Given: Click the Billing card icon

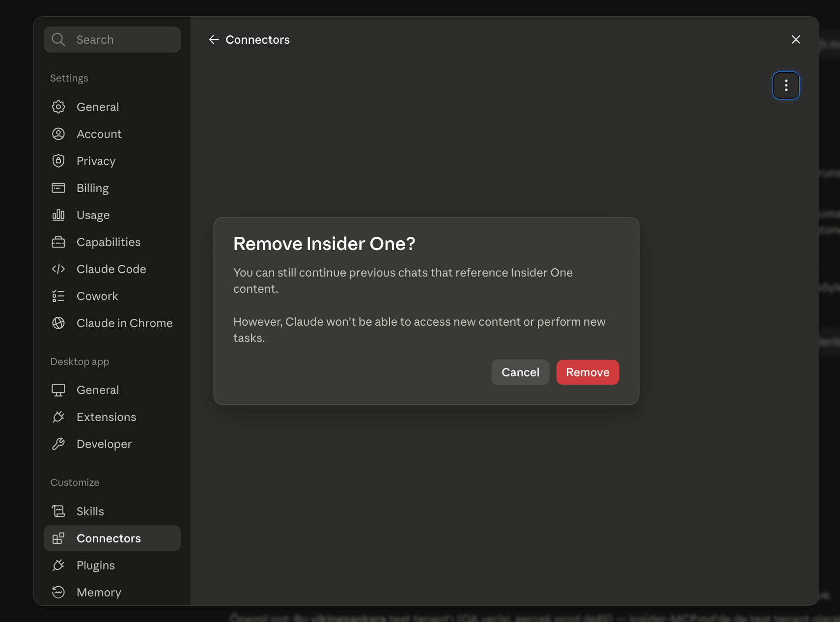Looking at the screenshot, I should pos(58,188).
